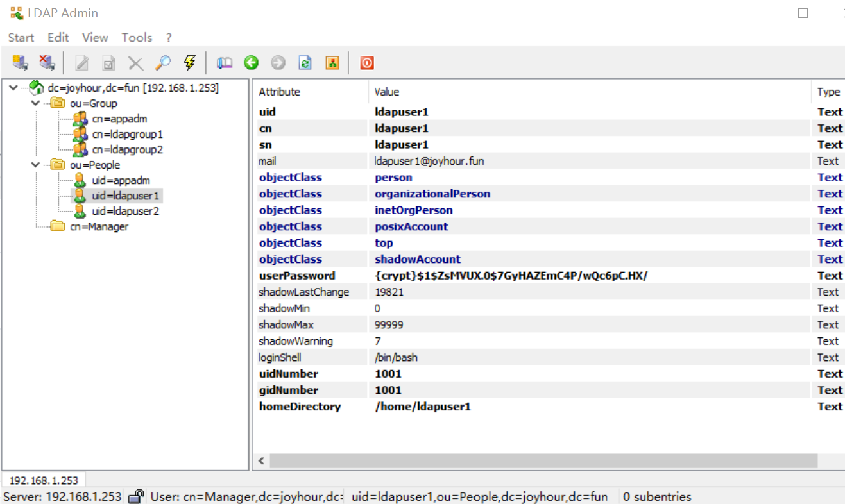845x504 pixels.
Task: Click the red power Exit icon
Action: coord(366,63)
